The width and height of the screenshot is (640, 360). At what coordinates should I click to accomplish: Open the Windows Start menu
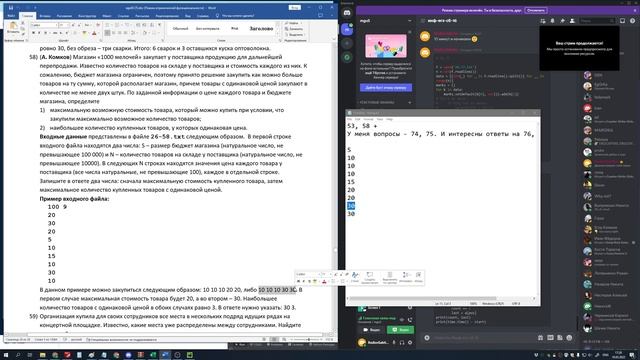pyautogui.click(x=6, y=355)
